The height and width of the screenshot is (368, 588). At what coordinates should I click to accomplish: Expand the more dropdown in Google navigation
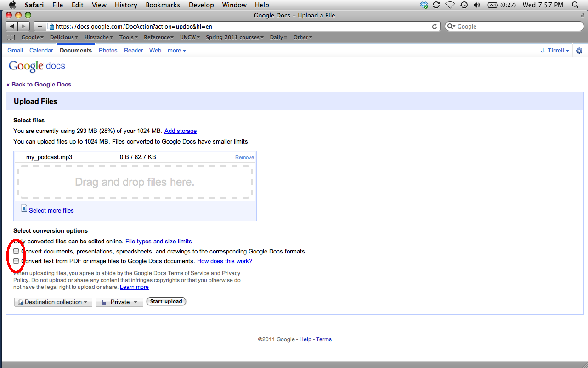pyautogui.click(x=176, y=51)
